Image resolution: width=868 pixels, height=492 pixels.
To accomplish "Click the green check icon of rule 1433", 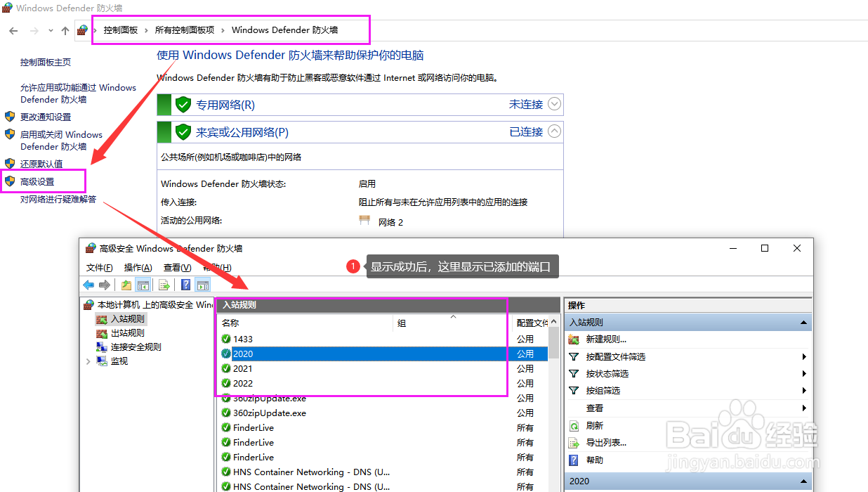I will (x=226, y=339).
